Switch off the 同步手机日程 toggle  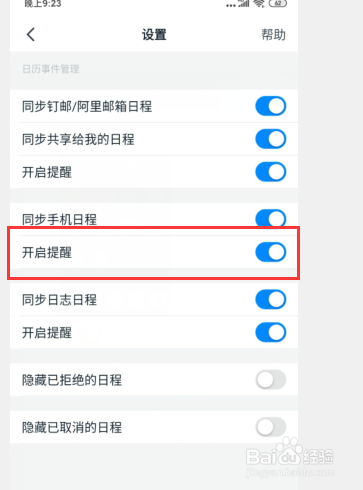tap(271, 219)
